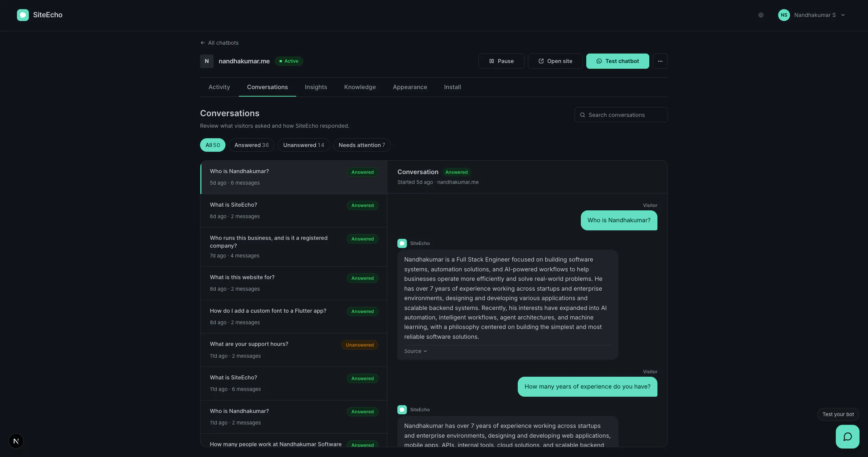Click the Answered badge in conversation header

(456, 172)
